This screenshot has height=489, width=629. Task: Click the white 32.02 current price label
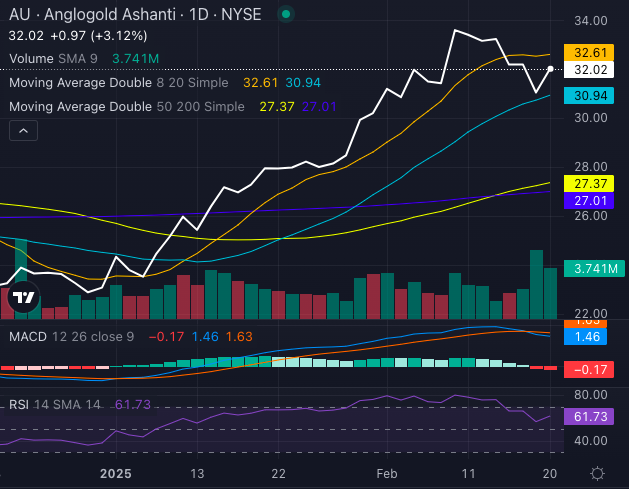point(588,70)
